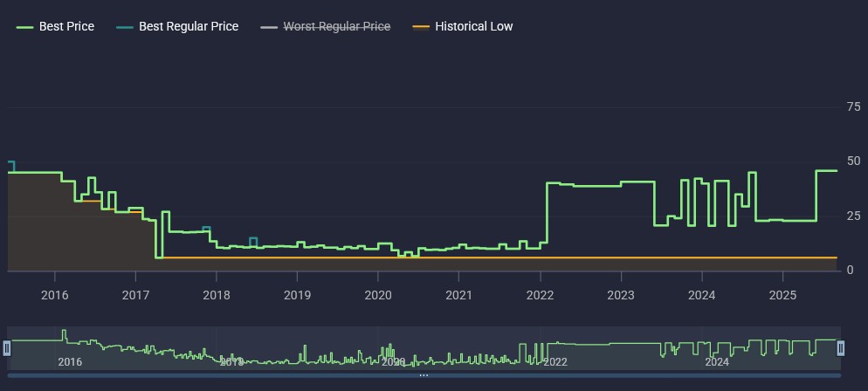The image size is (868, 391).
Task: Click the 2020 label on the main x-axis
Action: [378, 295]
